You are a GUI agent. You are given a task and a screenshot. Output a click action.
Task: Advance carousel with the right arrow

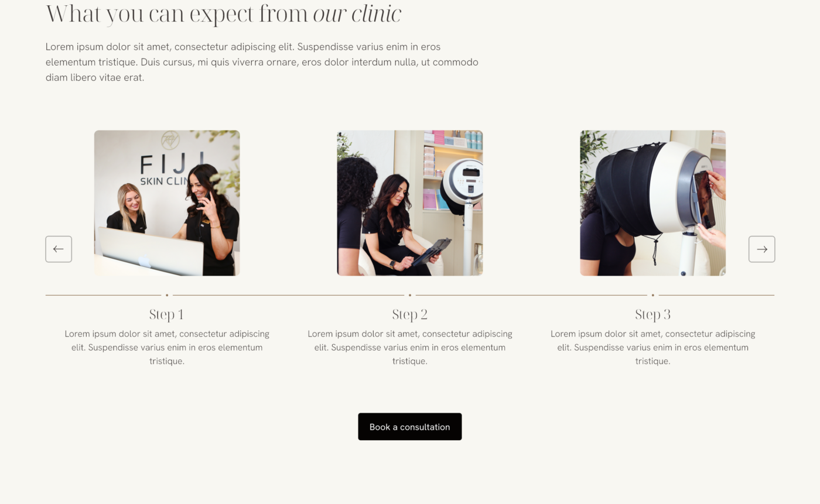pos(761,249)
